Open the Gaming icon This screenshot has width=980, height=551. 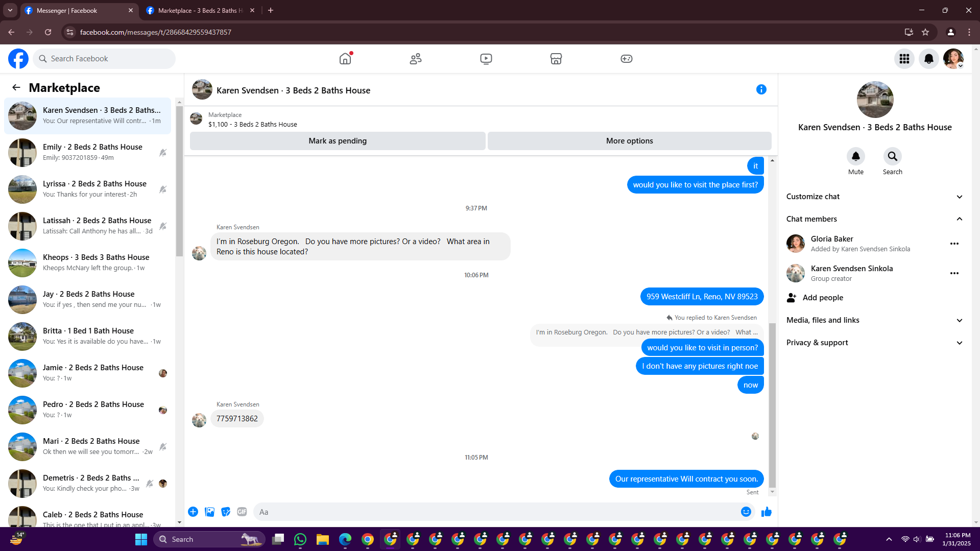[x=627, y=59]
